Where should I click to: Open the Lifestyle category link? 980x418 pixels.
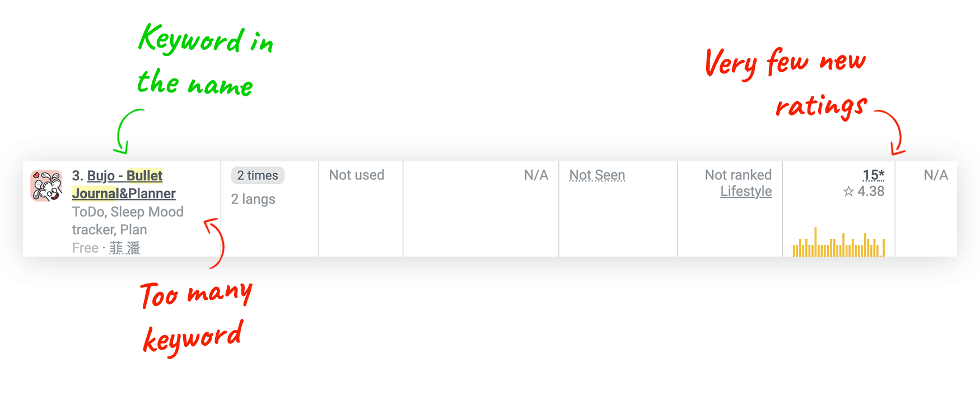[x=746, y=191]
